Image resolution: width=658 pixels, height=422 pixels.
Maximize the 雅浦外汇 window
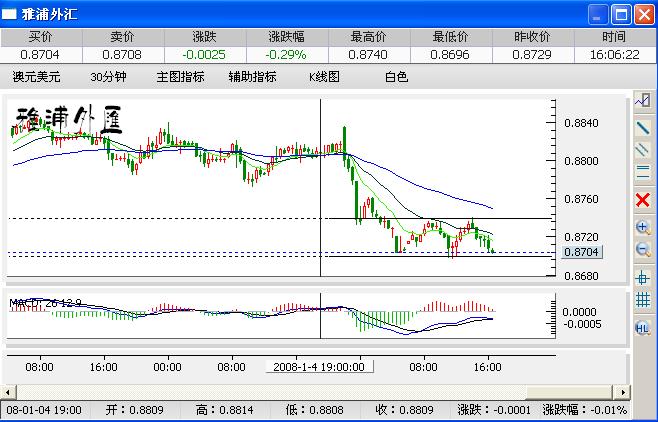click(x=621, y=15)
